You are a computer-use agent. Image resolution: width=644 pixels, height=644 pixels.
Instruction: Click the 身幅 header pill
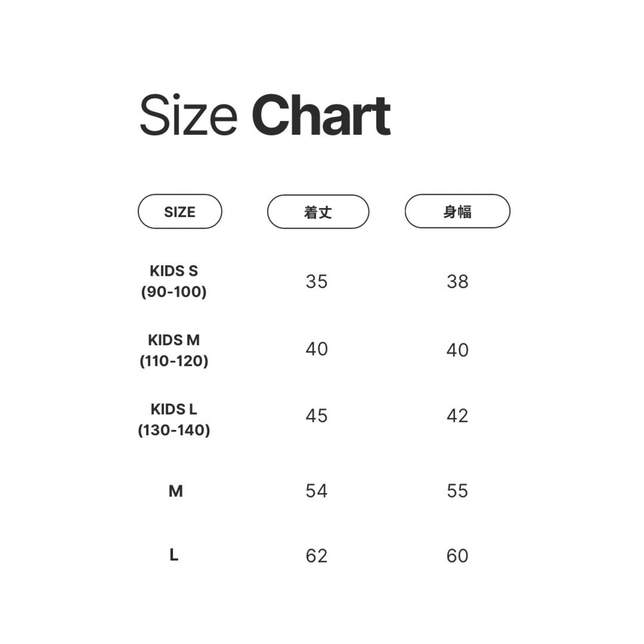click(457, 211)
